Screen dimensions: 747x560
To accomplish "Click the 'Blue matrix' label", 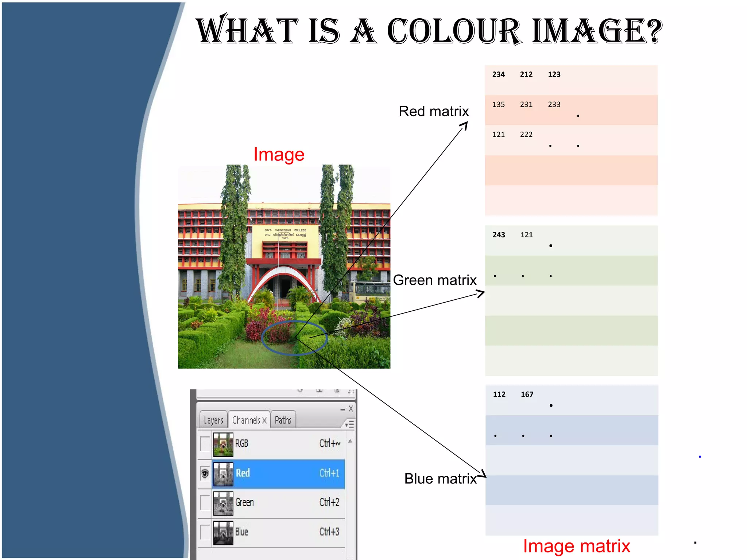I will click(441, 479).
